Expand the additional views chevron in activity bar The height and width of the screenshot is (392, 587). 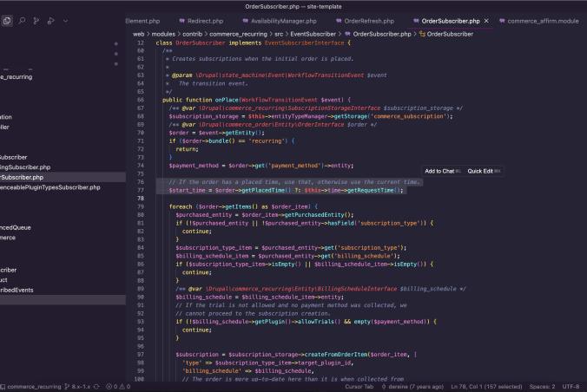[x=65, y=21]
